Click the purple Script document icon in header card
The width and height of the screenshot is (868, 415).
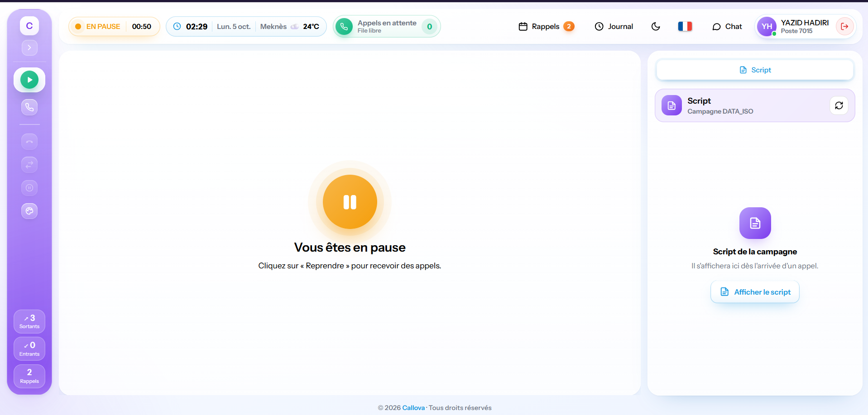pos(671,105)
